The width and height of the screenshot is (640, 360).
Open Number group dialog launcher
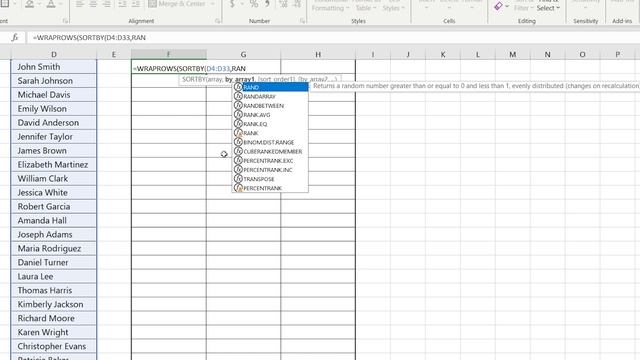302,21
